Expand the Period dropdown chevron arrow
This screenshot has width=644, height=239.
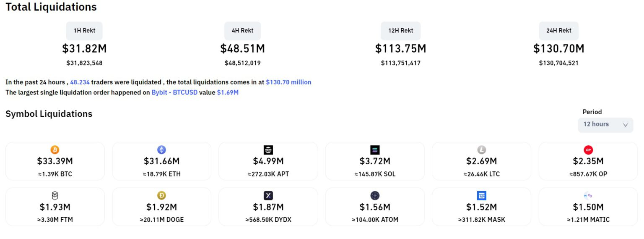point(625,125)
